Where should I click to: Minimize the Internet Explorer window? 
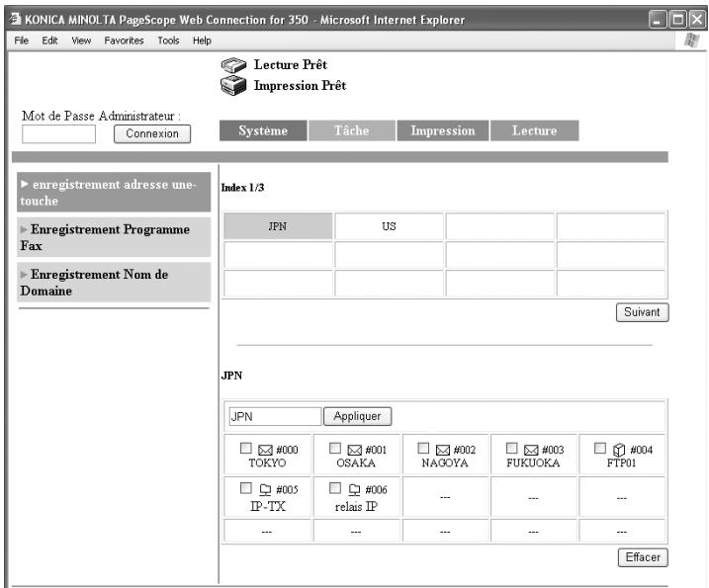658,20
